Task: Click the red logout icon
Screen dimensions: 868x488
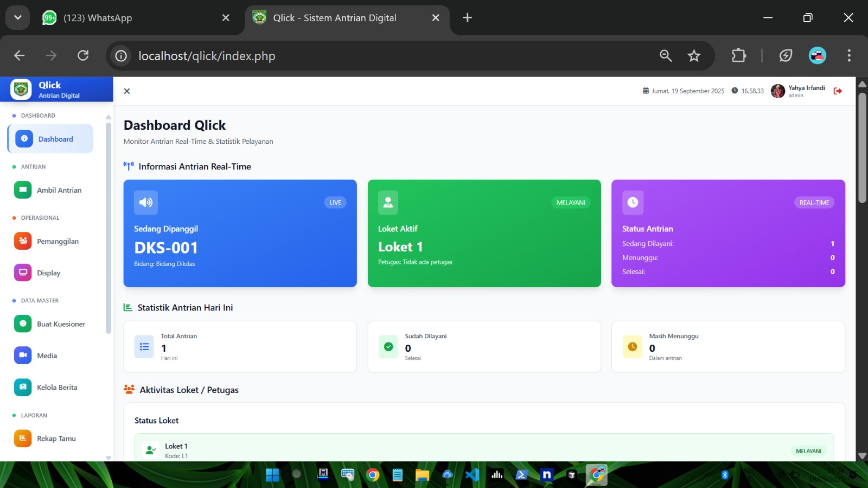Action: click(x=838, y=91)
